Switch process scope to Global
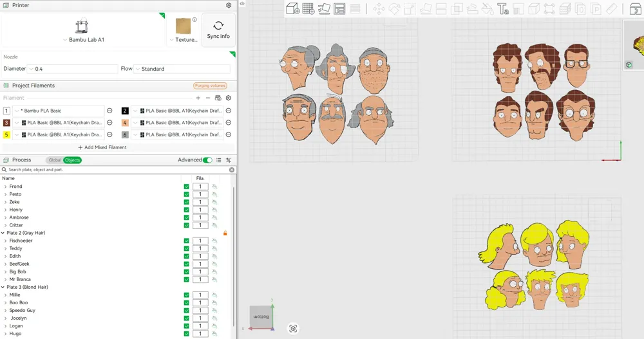 point(55,160)
